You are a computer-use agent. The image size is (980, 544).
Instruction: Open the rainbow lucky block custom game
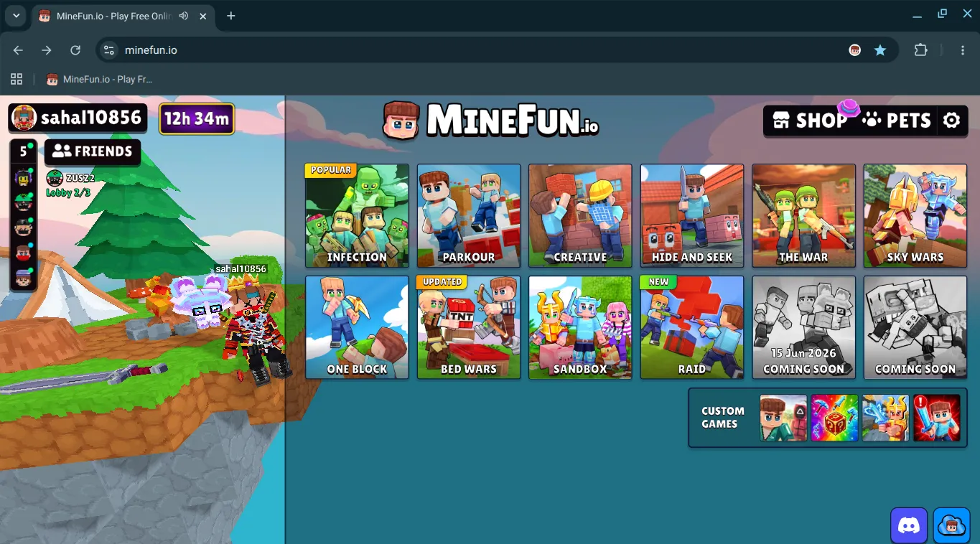point(834,418)
